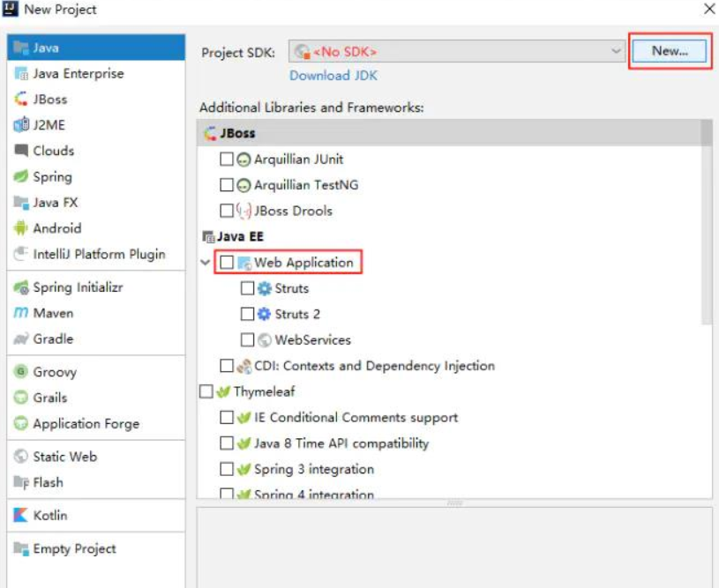Choose Empty Project entry
The width and height of the screenshot is (719, 588).
96,548
